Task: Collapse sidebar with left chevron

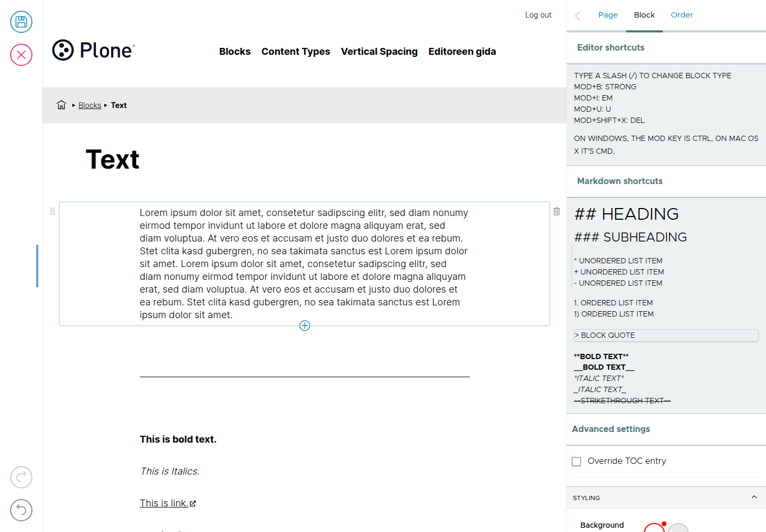Action: coord(578,15)
